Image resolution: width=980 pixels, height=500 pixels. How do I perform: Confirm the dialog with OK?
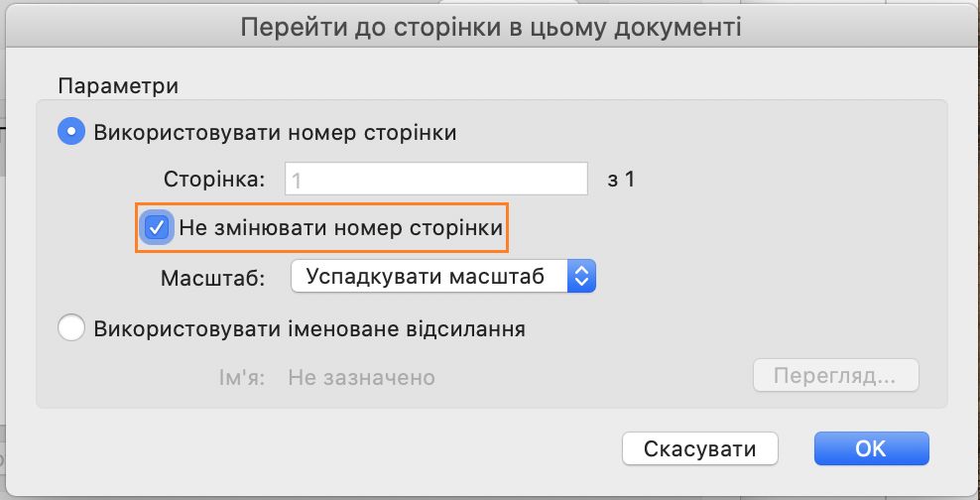(x=870, y=448)
